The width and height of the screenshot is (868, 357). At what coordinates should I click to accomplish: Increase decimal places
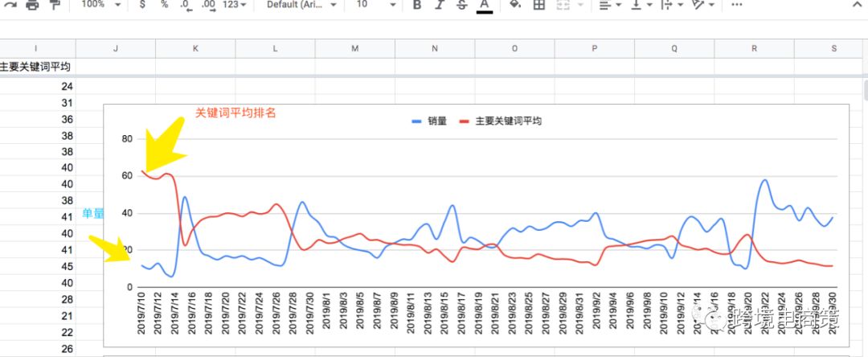click(209, 5)
